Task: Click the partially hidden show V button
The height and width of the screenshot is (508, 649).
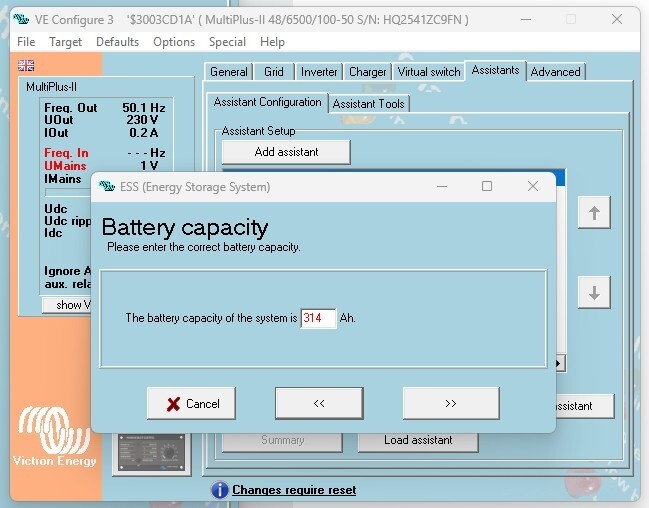Action: [x=67, y=305]
